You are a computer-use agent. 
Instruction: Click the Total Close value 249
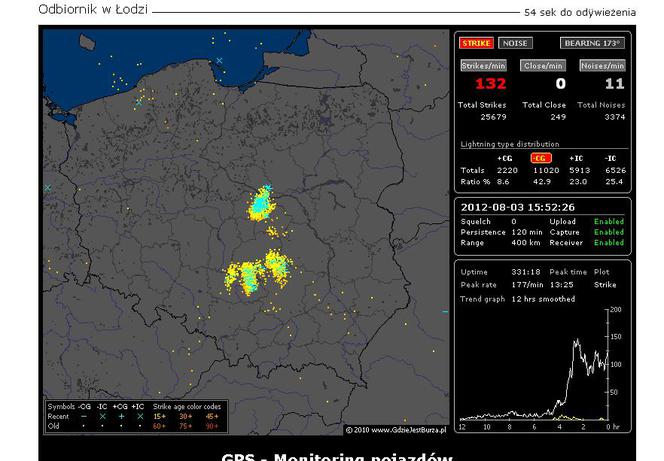pos(558,117)
